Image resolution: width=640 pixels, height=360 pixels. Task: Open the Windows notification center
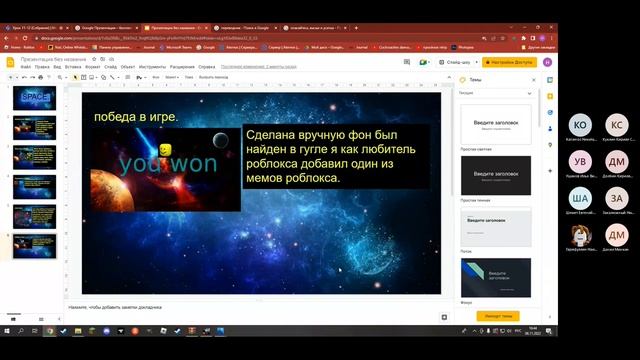click(549, 331)
